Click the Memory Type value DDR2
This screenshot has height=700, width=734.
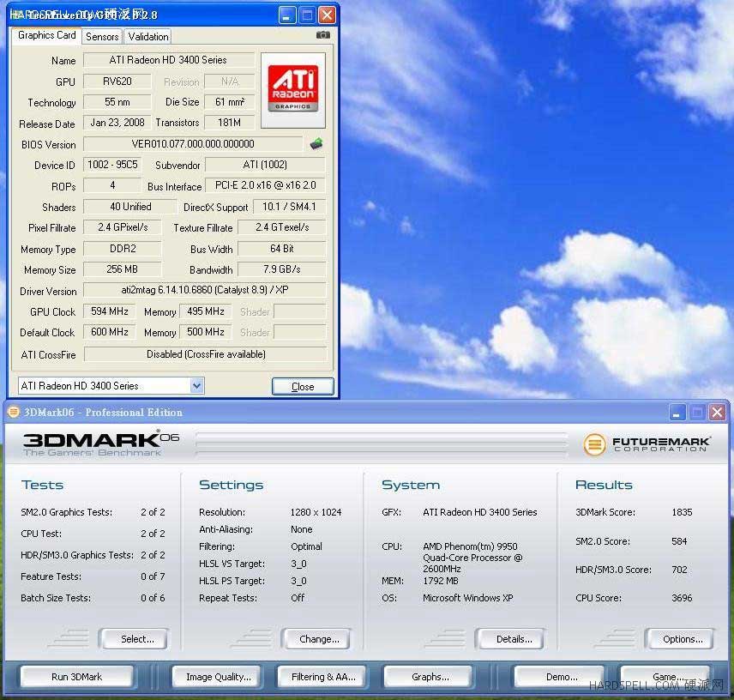[122, 249]
